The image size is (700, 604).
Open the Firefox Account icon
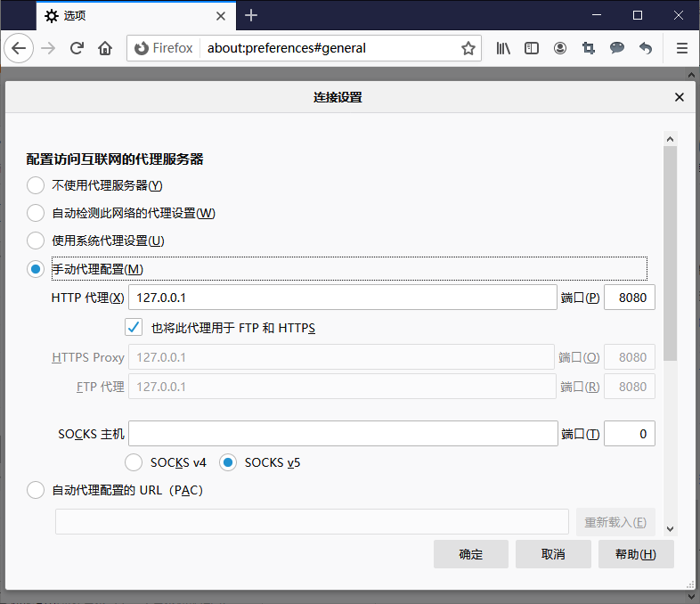click(x=560, y=48)
